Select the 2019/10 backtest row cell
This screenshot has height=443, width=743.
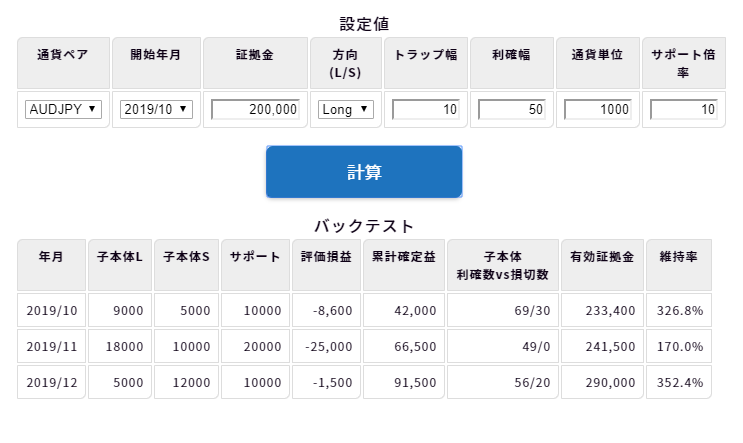tap(52, 310)
